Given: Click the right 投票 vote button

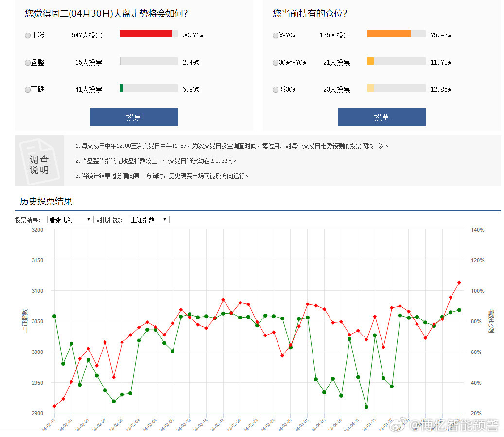Looking at the screenshot, I should tap(382, 117).
